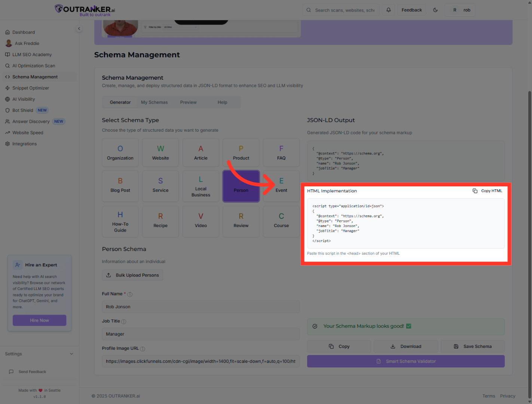Open the rob user account menu
Viewport: 532px width, 404px height.
tap(460, 10)
